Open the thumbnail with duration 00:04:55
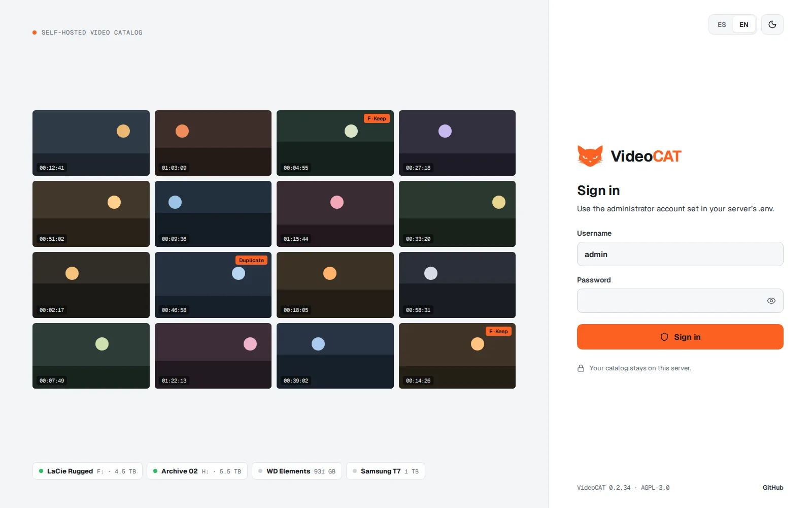Screen dimensions: 812x508 [335, 143]
